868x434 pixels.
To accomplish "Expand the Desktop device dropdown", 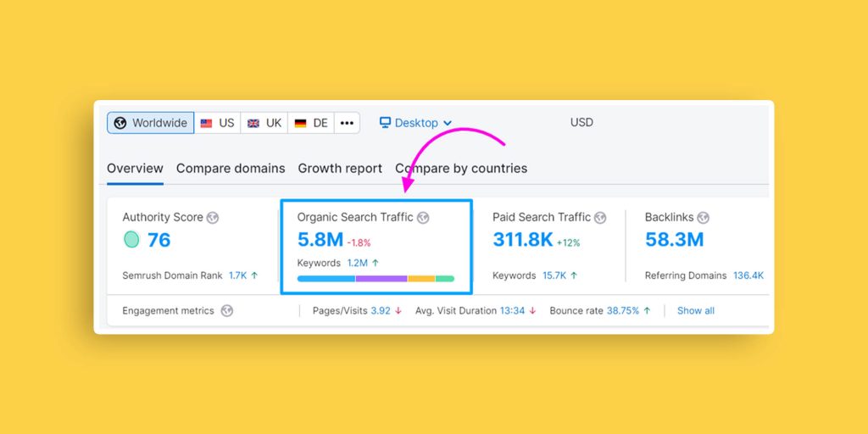I will pos(416,123).
